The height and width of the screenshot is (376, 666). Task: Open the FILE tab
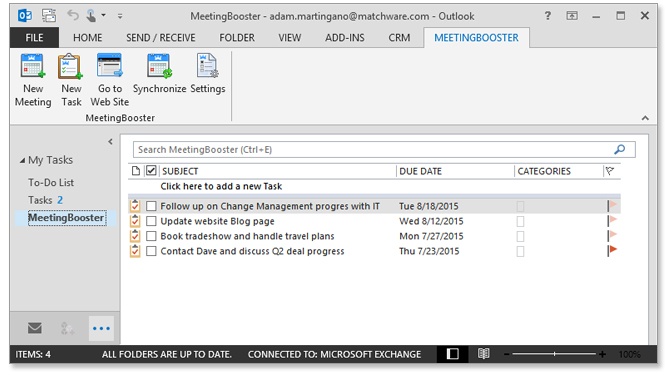click(34, 37)
